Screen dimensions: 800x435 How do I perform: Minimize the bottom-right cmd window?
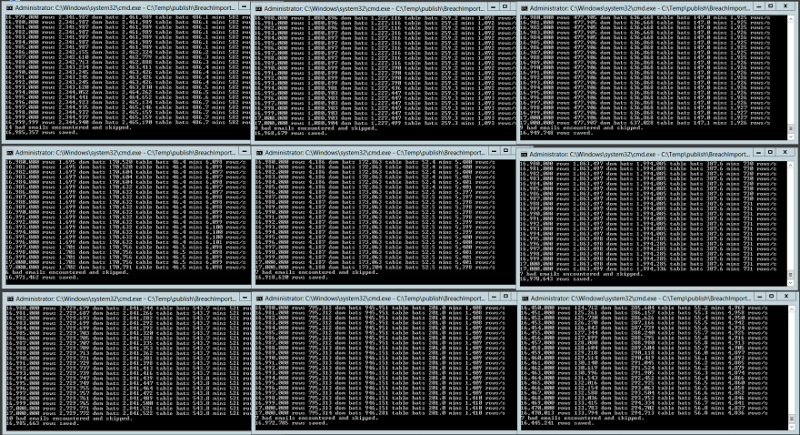tap(760, 296)
